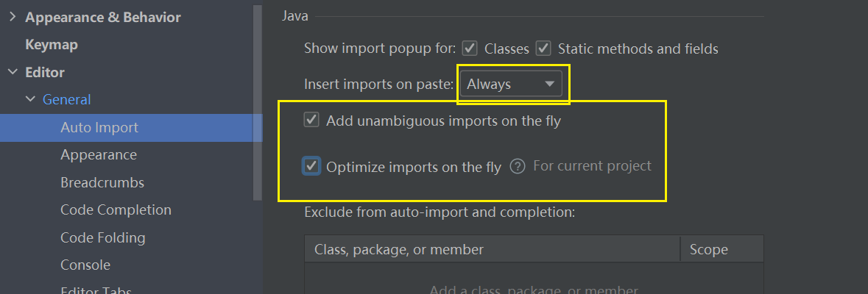
Task: Open Console settings page
Action: [85, 265]
